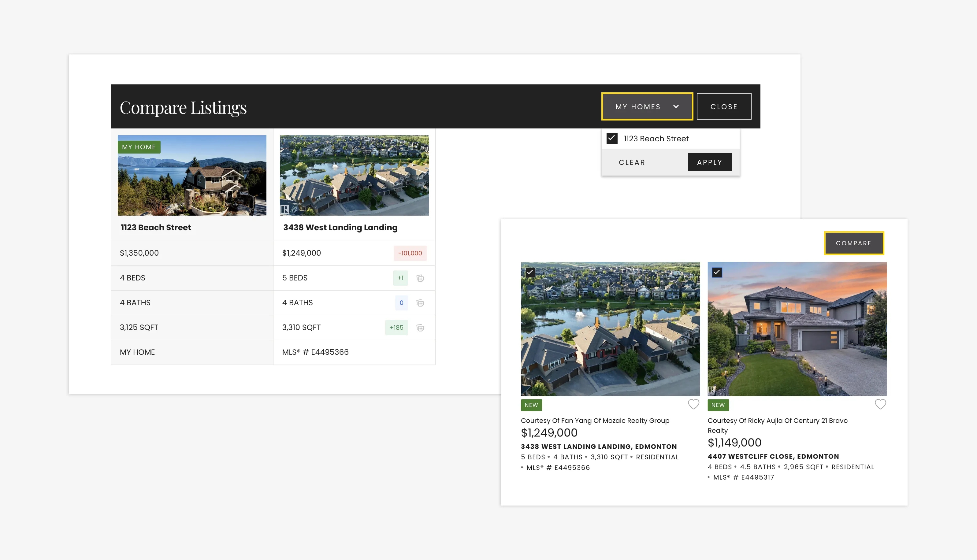Uncheck compare checkbox on West Landing photo

[x=530, y=272]
